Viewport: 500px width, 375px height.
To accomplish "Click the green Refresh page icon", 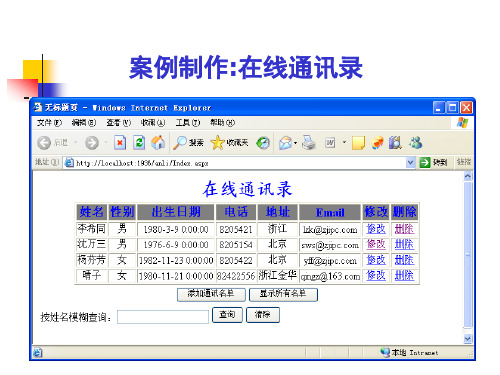I will click(x=139, y=143).
